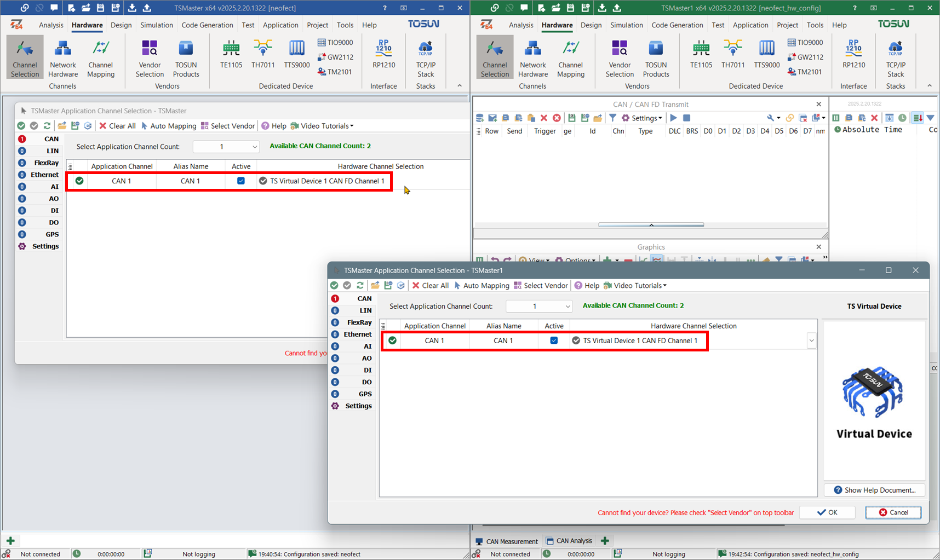Click TOSUN Products in left TSMaster ribbon

tap(186, 57)
